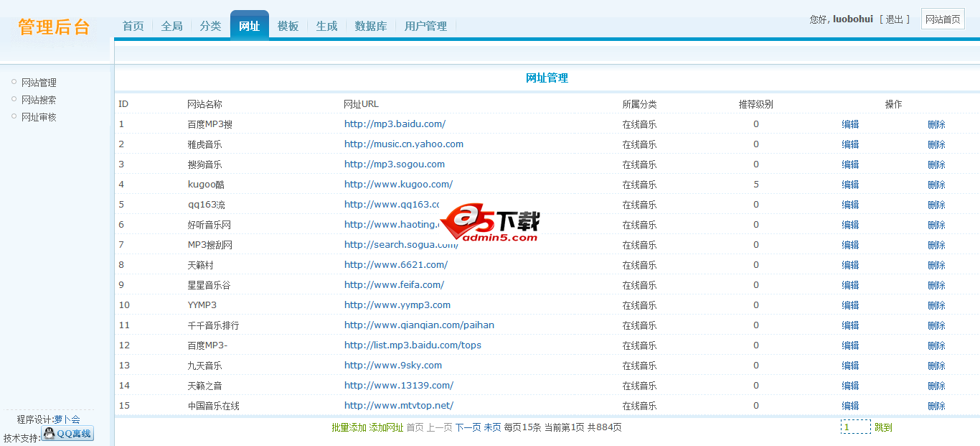The width and height of the screenshot is (980, 446).
Task: Delete the 雅虎音乐 entry
Action: pyautogui.click(x=936, y=144)
